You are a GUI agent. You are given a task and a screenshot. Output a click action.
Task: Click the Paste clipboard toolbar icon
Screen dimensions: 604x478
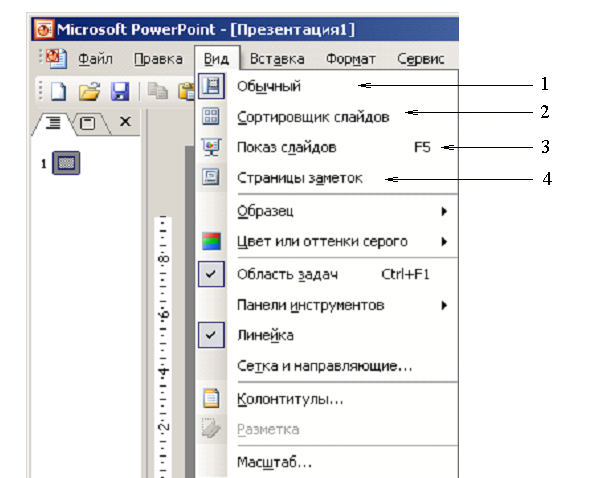(x=186, y=92)
